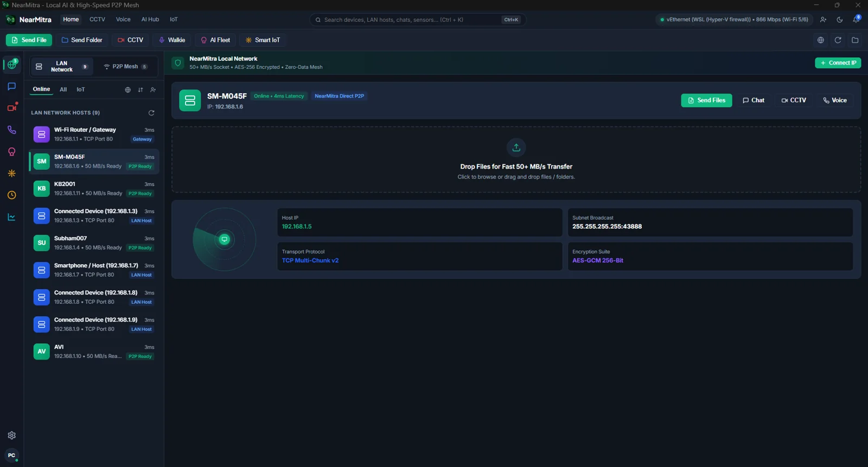Image resolution: width=868 pixels, height=467 pixels.
Task: Select the LAN Network tab
Action: coord(61,67)
